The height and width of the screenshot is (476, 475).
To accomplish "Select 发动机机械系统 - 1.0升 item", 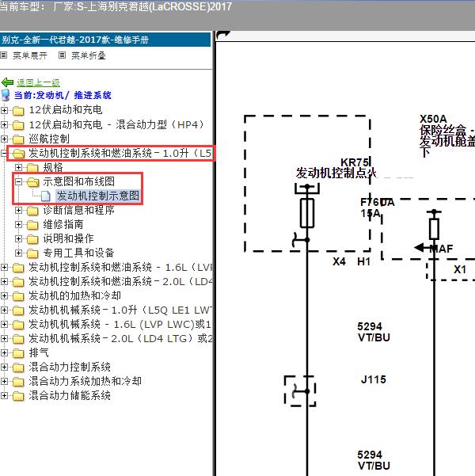I will tap(120, 310).
